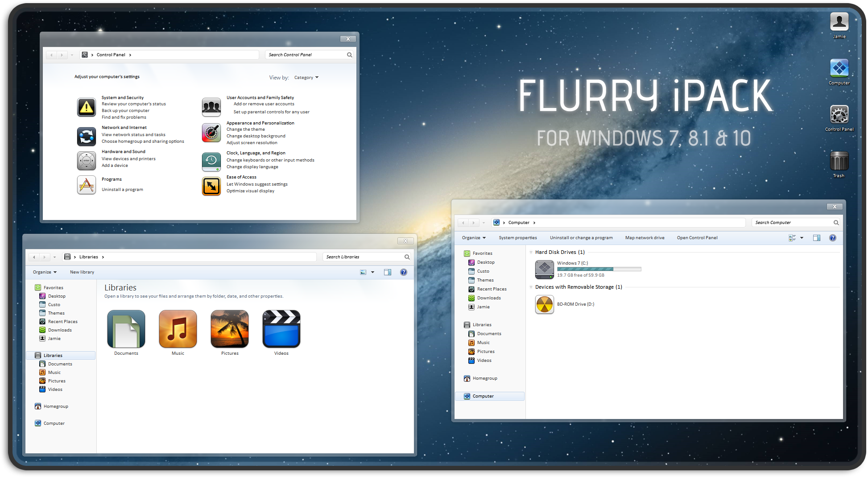Click Open Control Panel in toolbar
The width and height of the screenshot is (868, 477).
coord(697,238)
